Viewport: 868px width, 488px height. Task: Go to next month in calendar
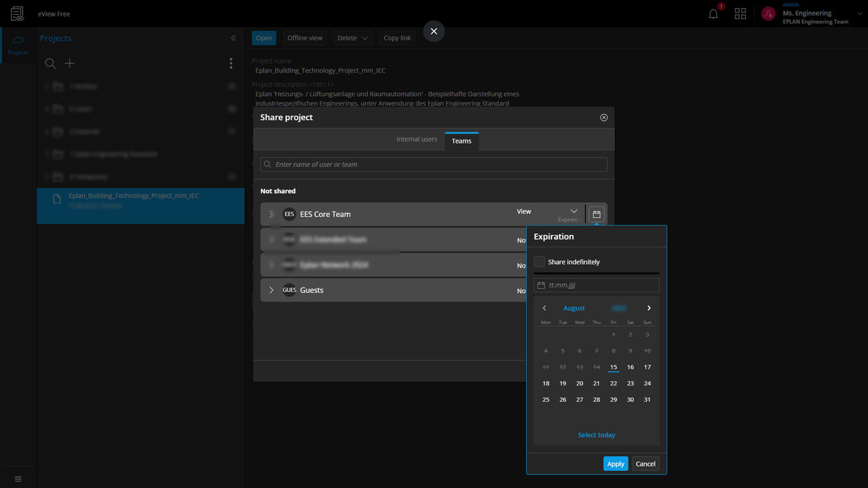click(648, 308)
